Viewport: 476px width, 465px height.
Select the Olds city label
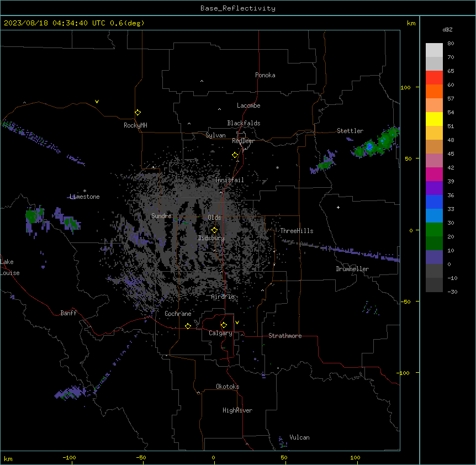point(214,218)
